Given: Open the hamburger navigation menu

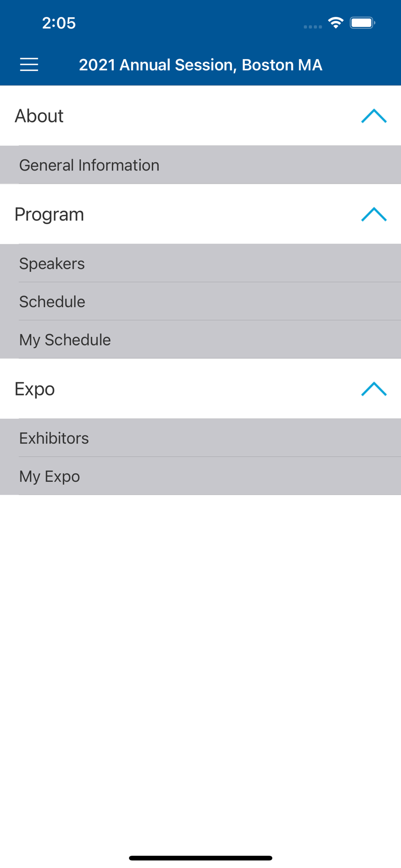Looking at the screenshot, I should pyautogui.click(x=29, y=65).
